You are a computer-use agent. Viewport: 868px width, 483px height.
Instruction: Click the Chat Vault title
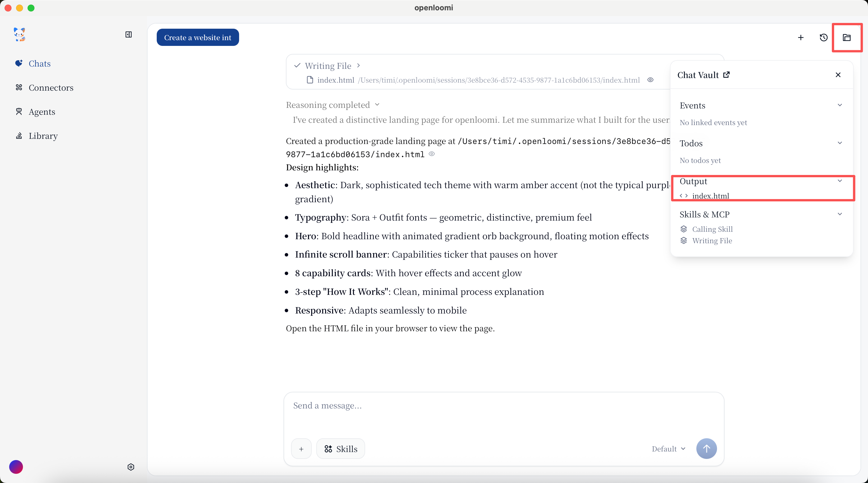(698, 75)
